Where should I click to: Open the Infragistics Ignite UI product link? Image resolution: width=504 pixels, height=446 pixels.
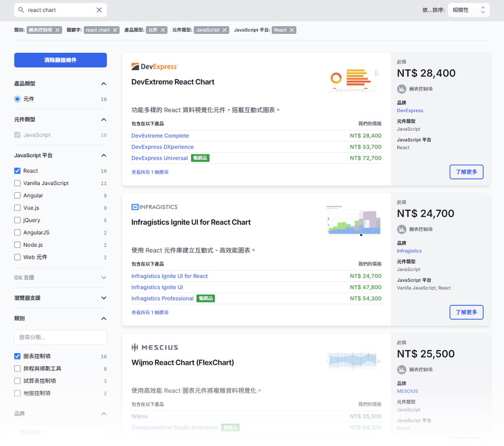tap(157, 287)
